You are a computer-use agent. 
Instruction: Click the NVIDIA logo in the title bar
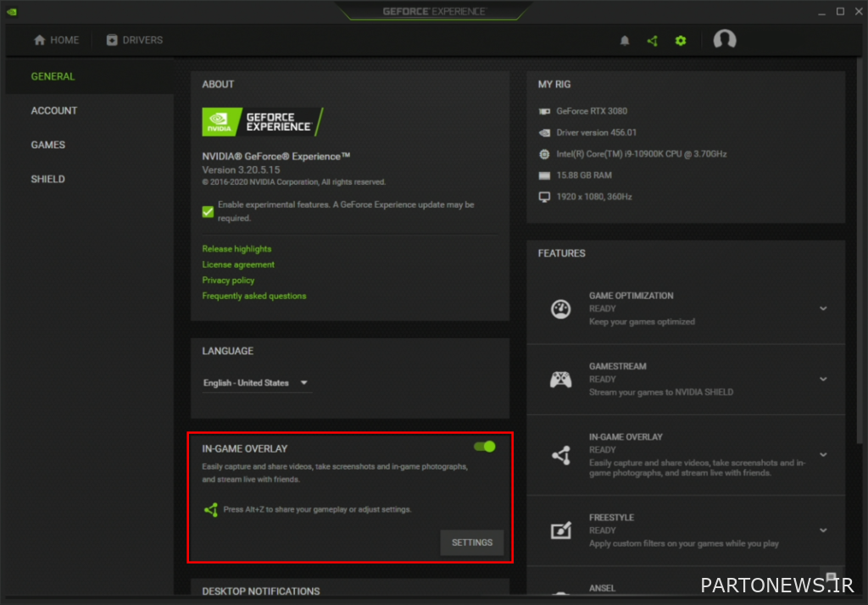[x=12, y=12]
